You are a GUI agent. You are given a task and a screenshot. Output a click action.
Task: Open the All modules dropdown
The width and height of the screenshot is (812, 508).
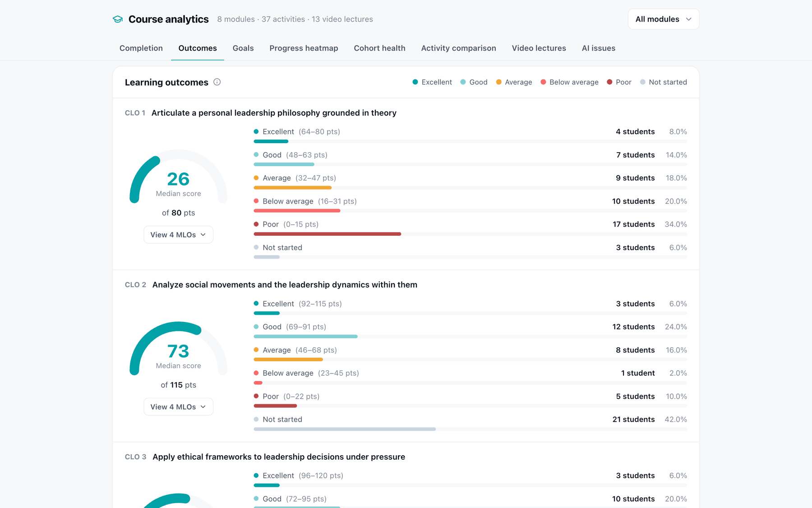pos(663,19)
